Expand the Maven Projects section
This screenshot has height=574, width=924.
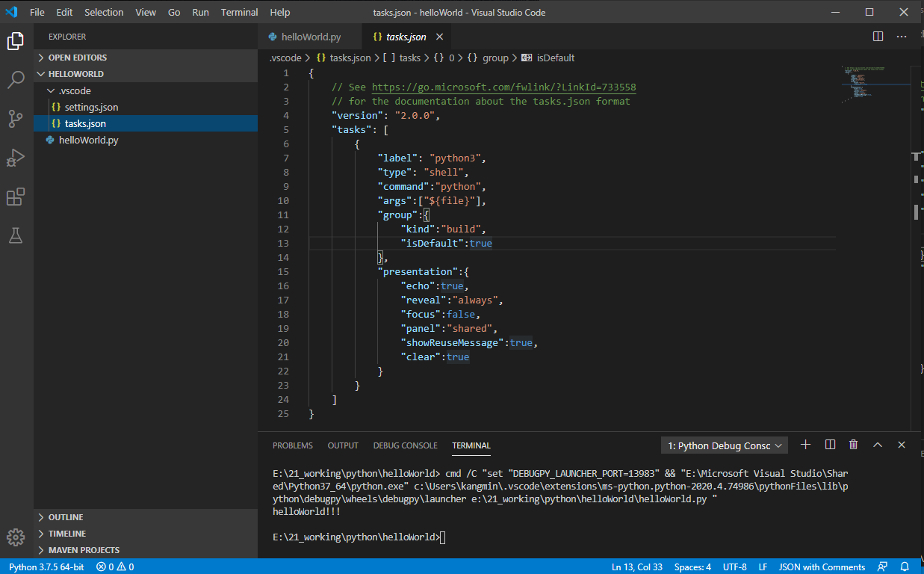tap(146, 550)
